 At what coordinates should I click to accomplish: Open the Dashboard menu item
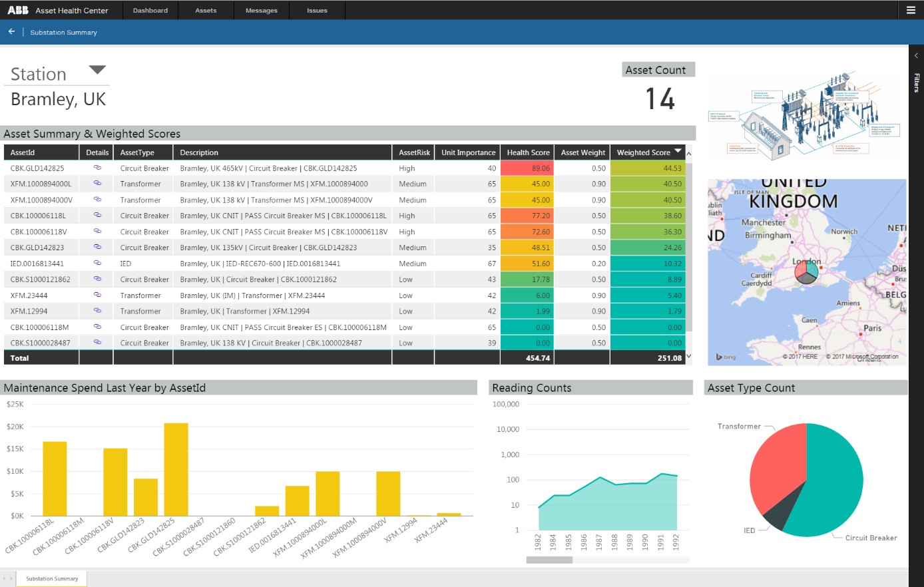pyautogui.click(x=150, y=11)
